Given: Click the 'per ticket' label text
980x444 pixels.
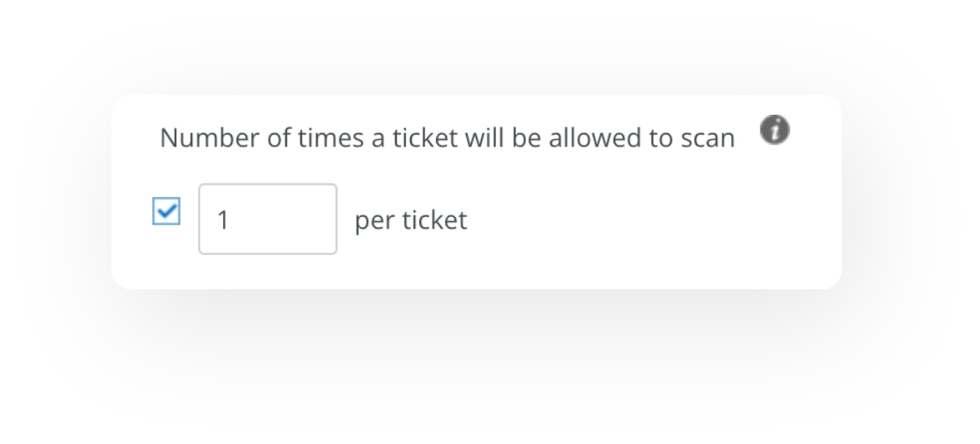Looking at the screenshot, I should [410, 220].
